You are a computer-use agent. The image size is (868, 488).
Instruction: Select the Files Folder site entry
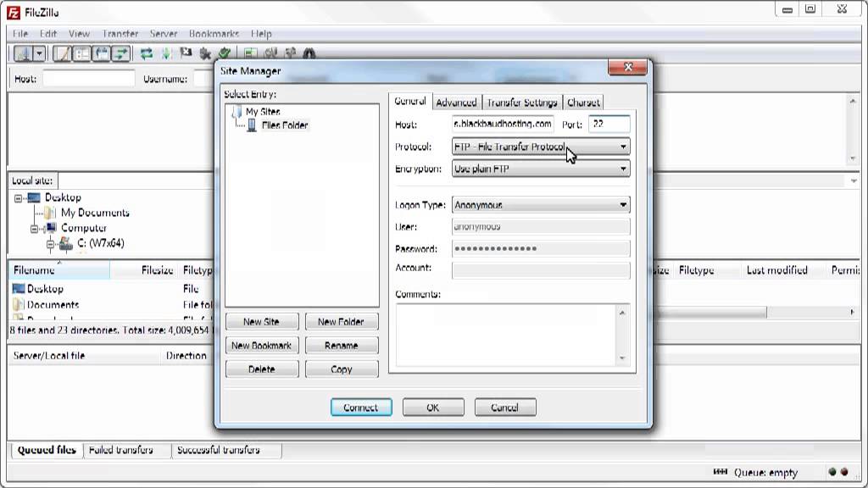coord(285,125)
